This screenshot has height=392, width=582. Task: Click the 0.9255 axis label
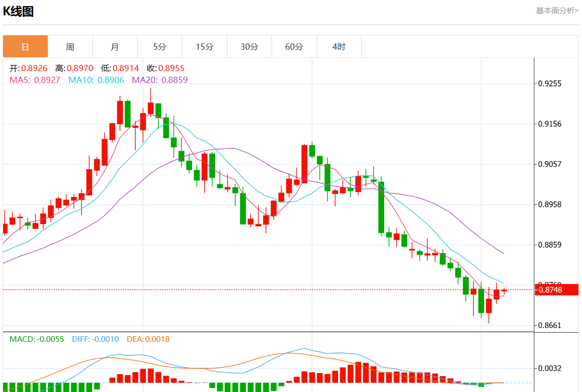(x=550, y=83)
